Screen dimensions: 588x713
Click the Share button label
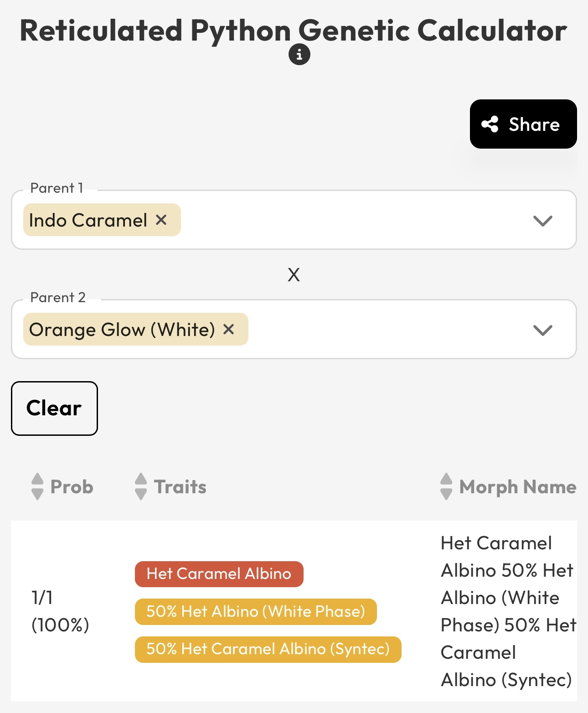pos(534,124)
